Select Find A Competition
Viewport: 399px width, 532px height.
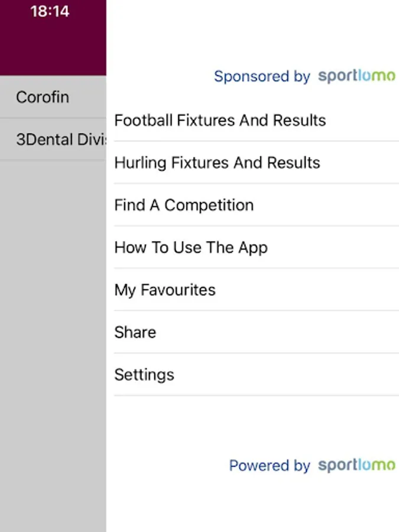[184, 206]
